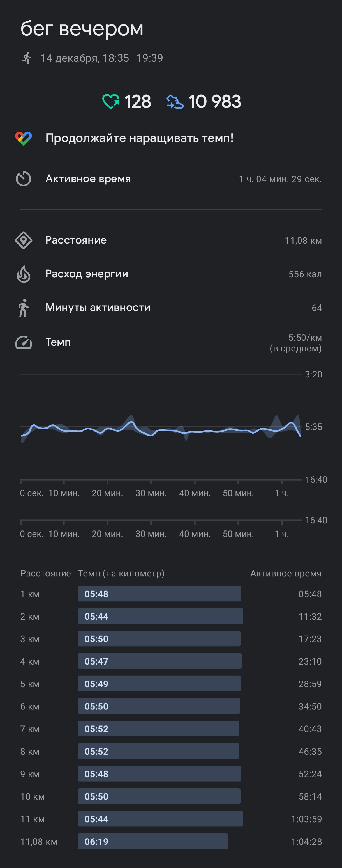Tap the Расход энергии flame icon
The image size is (342, 868).
tap(24, 274)
